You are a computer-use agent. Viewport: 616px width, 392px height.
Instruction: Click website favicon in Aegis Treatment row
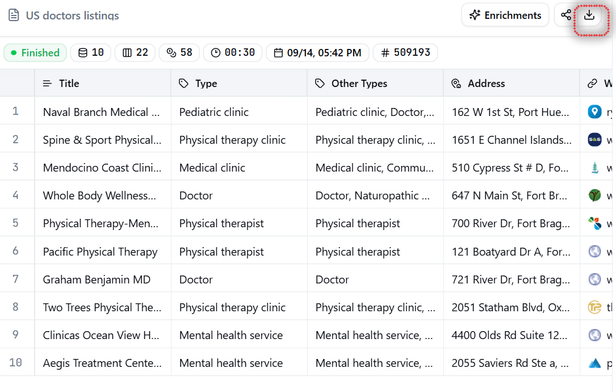click(594, 363)
